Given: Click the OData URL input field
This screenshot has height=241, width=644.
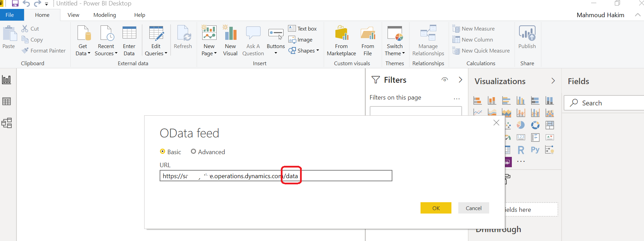Looking at the screenshot, I should coord(276,176).
